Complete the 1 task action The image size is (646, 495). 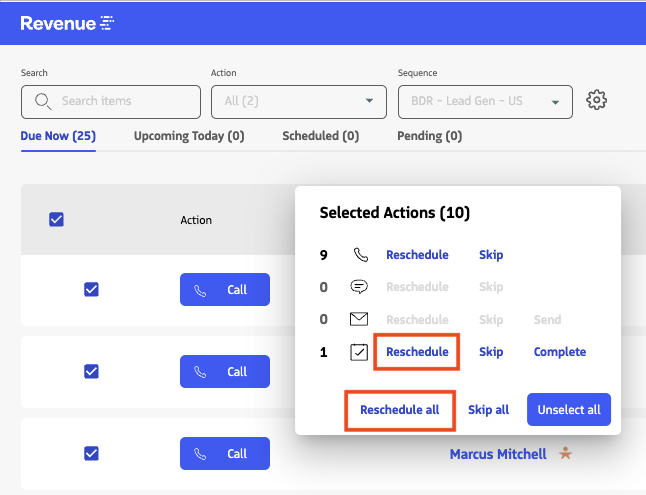[x=559, y=352]
